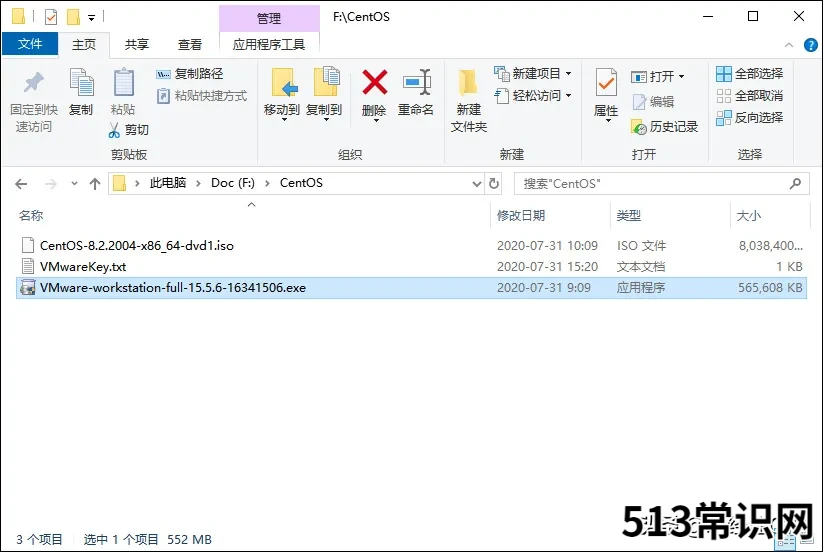Create a New folder (新建文件夹)
This screenshot has height=552, width=823.
tap(468, 101)
